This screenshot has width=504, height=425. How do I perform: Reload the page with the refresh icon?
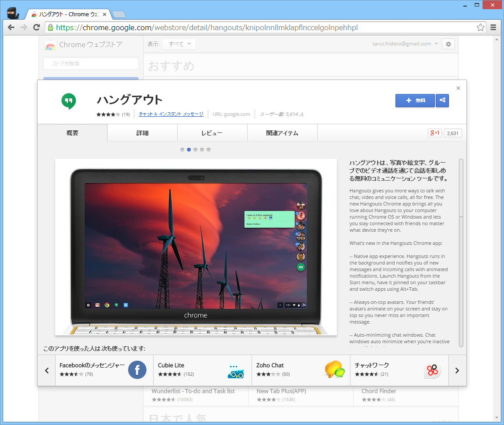[x=37, y=27]
